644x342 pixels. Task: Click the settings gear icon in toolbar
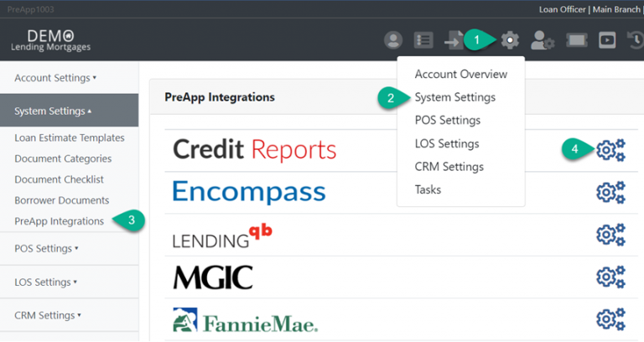509,39
